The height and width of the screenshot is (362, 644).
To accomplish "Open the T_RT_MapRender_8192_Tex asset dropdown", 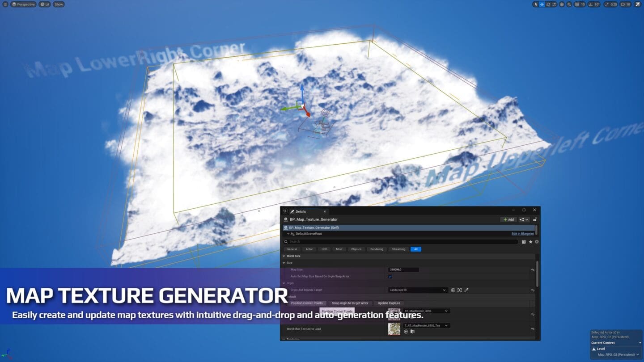I will [x=427, y=325].
